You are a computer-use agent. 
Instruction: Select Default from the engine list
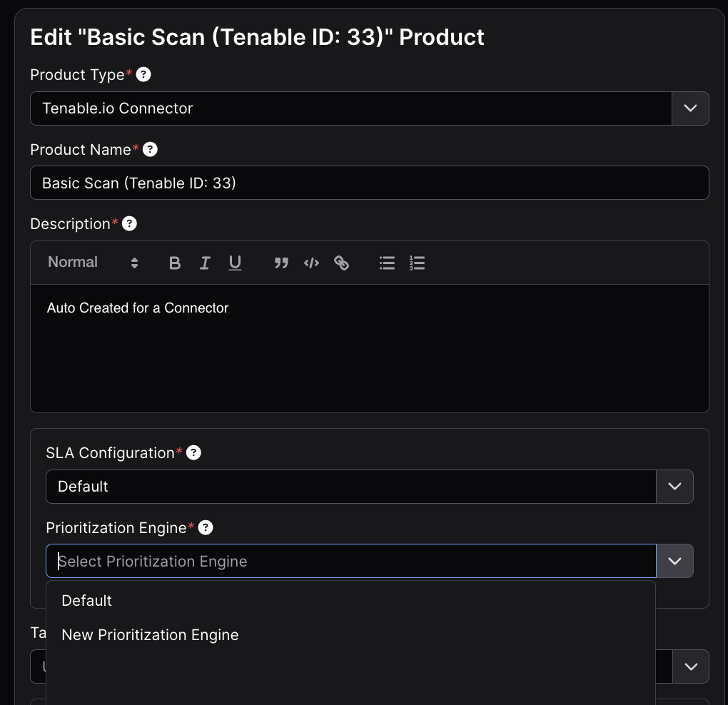point(87,601)
